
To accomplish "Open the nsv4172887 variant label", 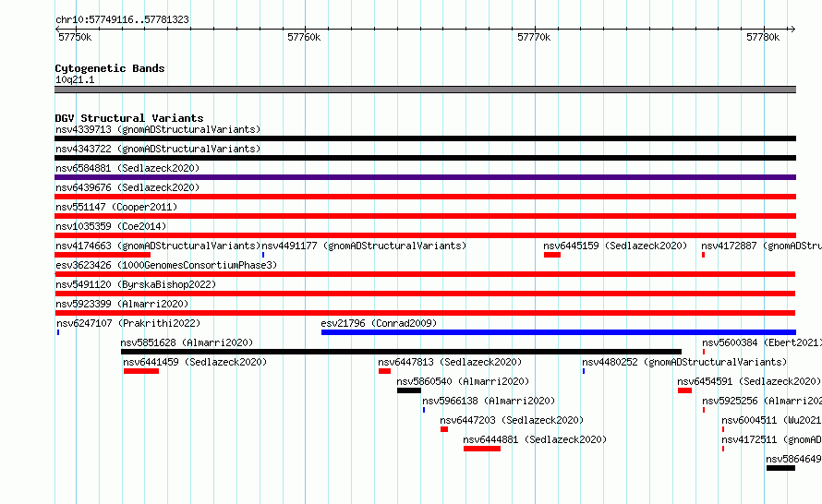I will 761,246.
